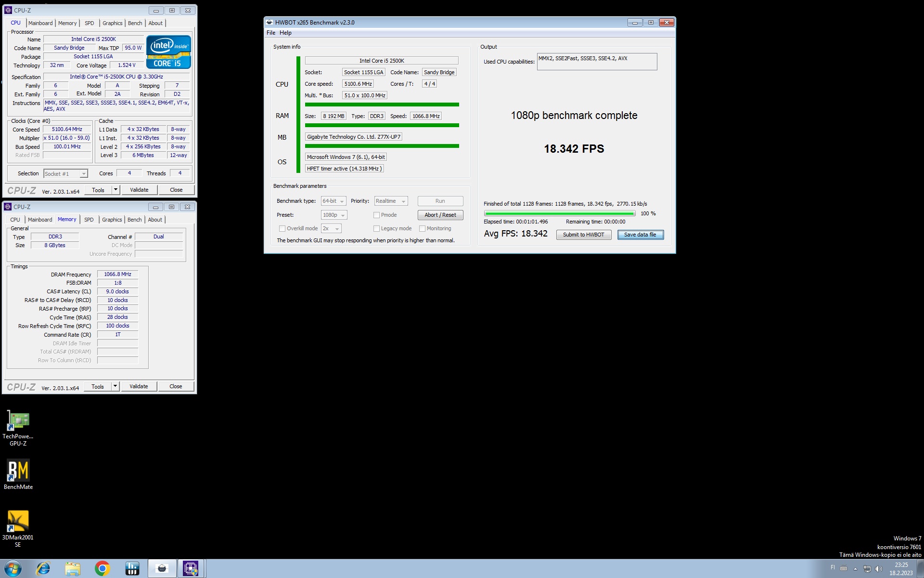The height and width of the screenshot is (578, 924).
Task: Open network status tray icon
Action: 867,569
